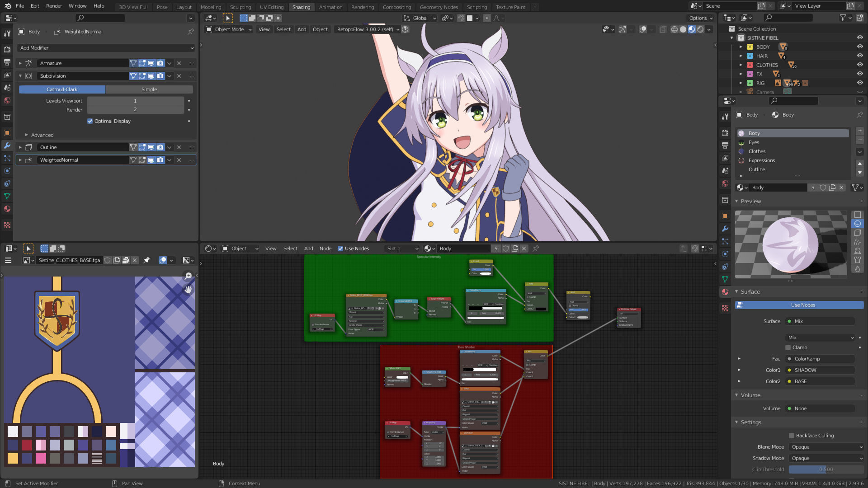Click the zoom gizmo in image editor
Screen dimensions: 868x488
[188, 276]
